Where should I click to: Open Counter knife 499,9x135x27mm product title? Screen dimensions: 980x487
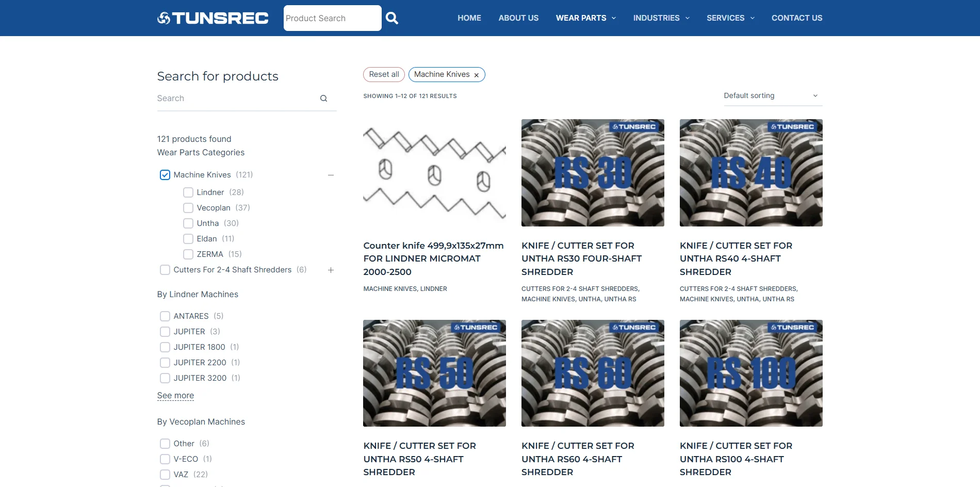(x=433, y=259)
